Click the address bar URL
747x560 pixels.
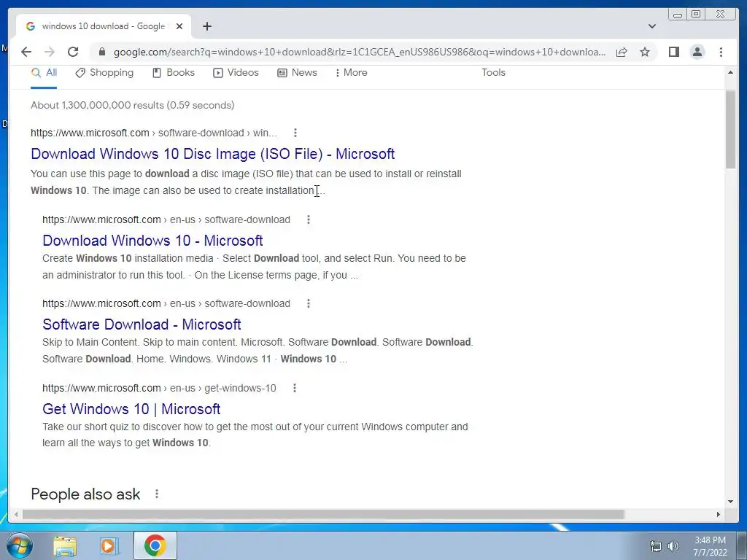point(360,52)
